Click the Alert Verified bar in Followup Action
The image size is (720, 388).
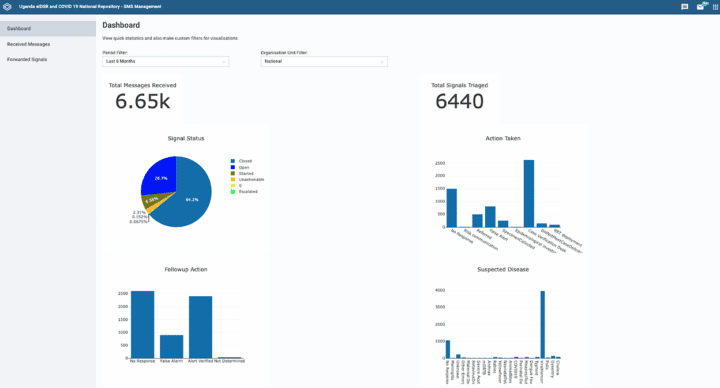(200, 327)
